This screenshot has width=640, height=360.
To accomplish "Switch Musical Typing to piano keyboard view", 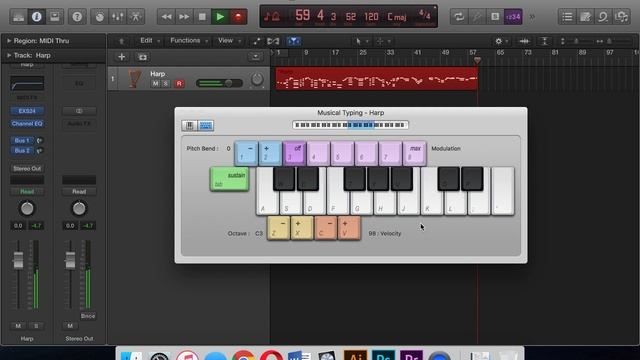I will tap(189, 126).
